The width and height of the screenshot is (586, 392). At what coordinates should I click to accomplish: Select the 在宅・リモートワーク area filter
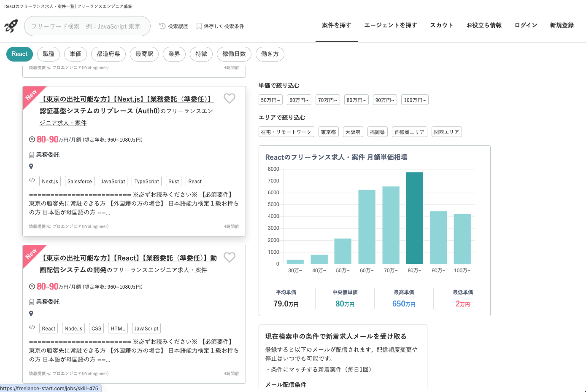click(x=286, y=132)
